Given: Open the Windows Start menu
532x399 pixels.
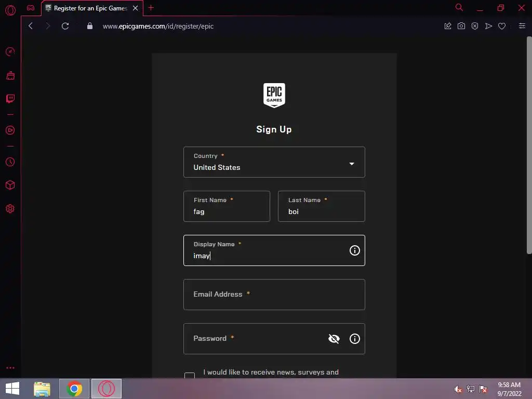Looking at the screenshot, I should tap(12, 389).
